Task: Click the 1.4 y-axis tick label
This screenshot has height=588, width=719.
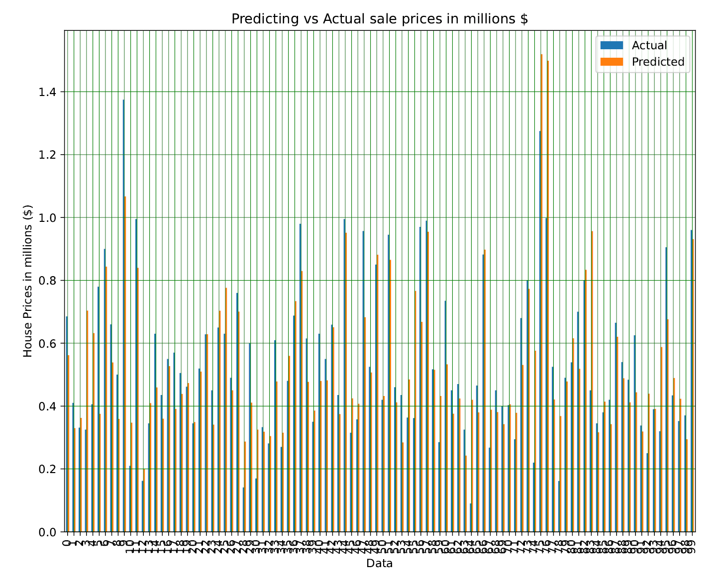Action: 48,92
